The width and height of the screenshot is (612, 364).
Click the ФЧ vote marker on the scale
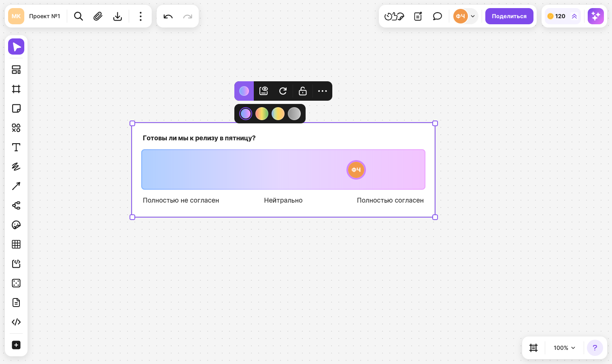(356, 170)
